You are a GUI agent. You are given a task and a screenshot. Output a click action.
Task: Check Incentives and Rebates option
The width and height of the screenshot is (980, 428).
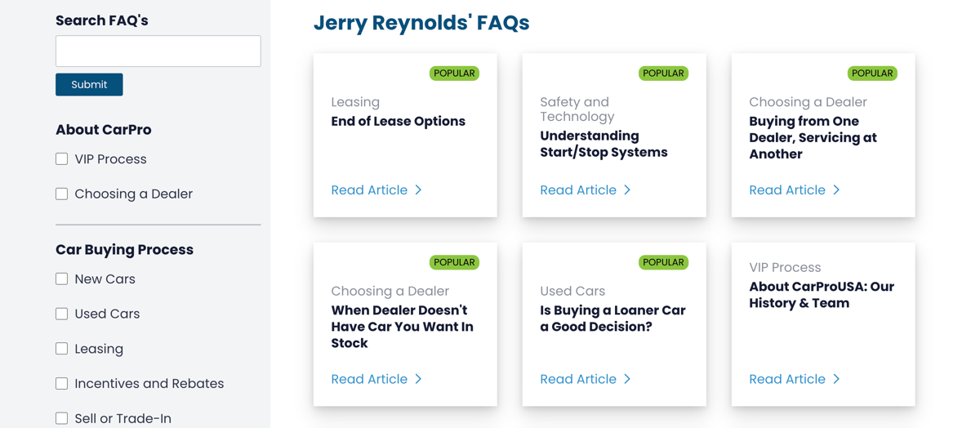[x=62, y=383]
